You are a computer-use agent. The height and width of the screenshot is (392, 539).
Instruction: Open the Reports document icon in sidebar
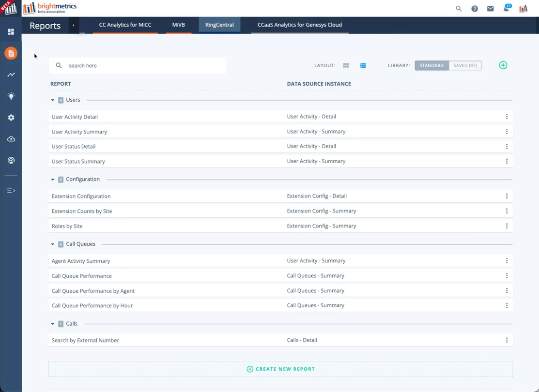pyautogui.click(x=11, y=53)
